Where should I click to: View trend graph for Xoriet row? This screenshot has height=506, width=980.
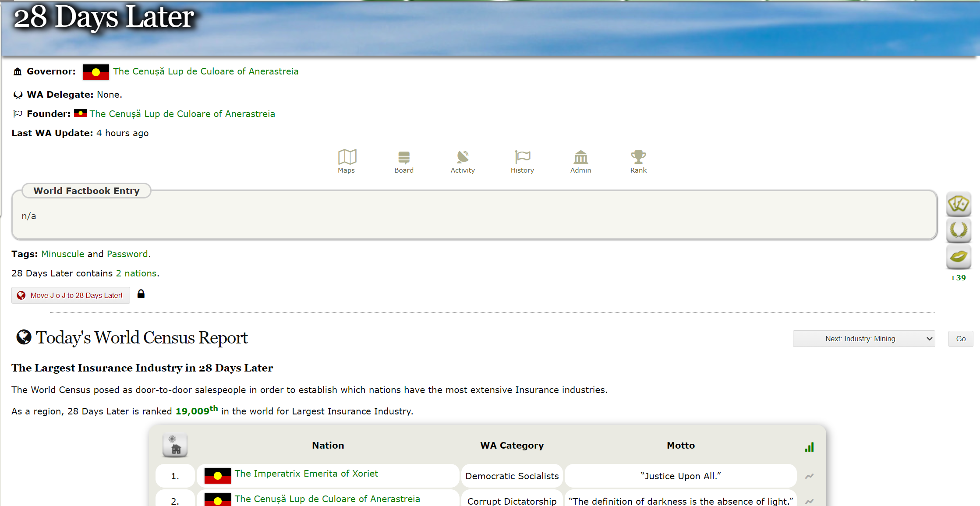809,476
